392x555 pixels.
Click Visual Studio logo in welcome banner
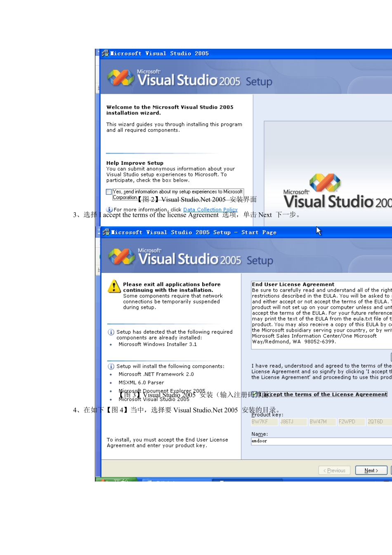pos(121,78)
